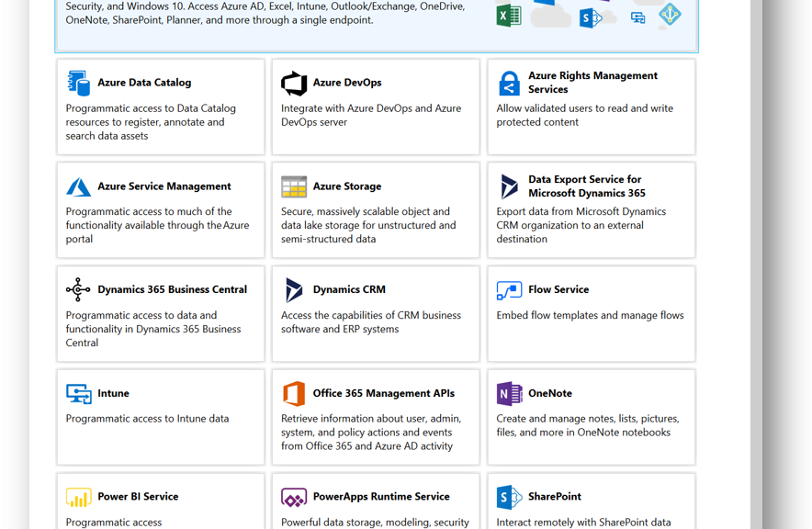Click the banner text mentioning a single endpoint

click(x=265, y=14)
